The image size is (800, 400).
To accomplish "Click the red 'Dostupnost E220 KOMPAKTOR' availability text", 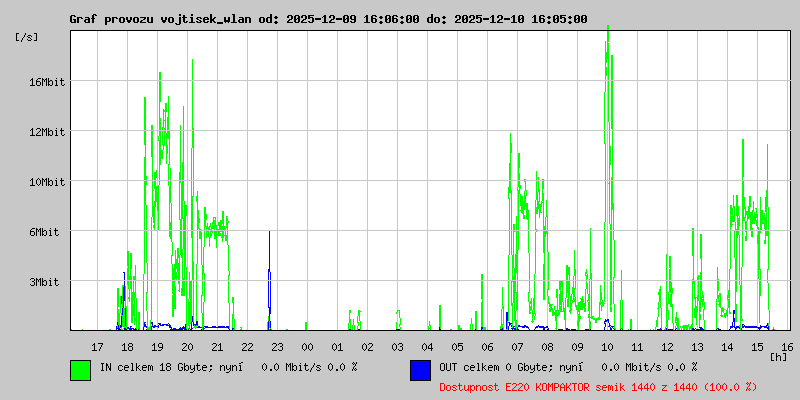I will tap(598, 387).
